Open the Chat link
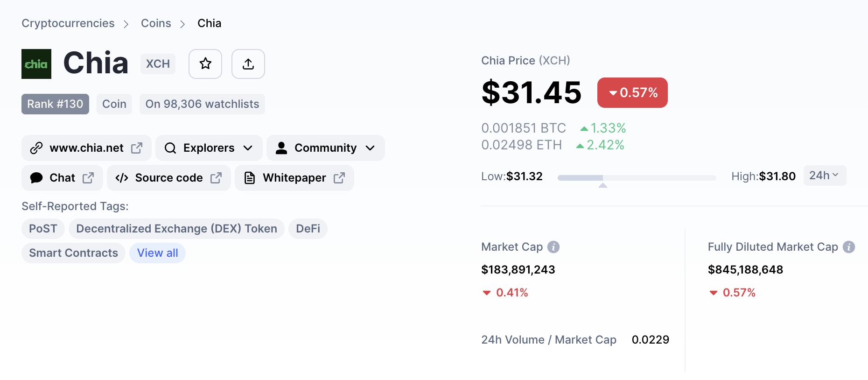The image size is (868, 380). (62, 178)
